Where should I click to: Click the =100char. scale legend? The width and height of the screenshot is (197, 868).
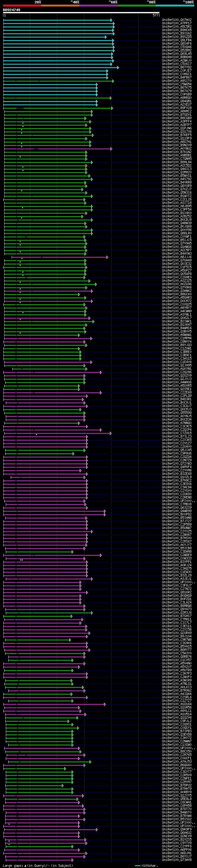(146, 865)
